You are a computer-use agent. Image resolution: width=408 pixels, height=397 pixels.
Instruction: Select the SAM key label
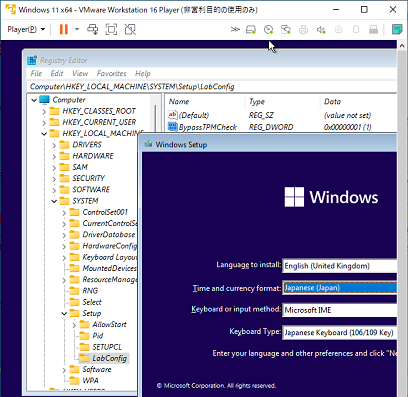pyautogui.click(x=80, y=167)
